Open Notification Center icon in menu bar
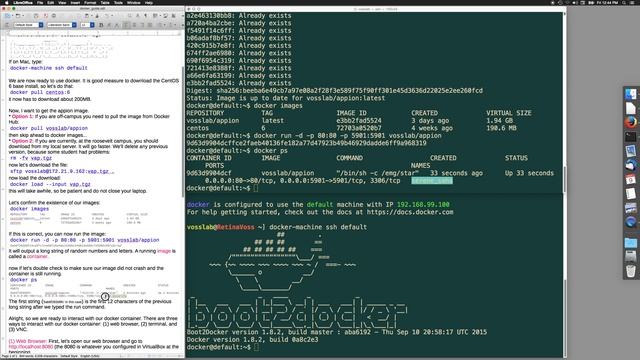640x360 pixels. 633,2
